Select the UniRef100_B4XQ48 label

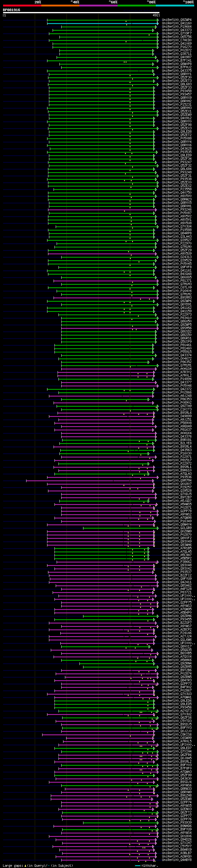click(177, 274)
